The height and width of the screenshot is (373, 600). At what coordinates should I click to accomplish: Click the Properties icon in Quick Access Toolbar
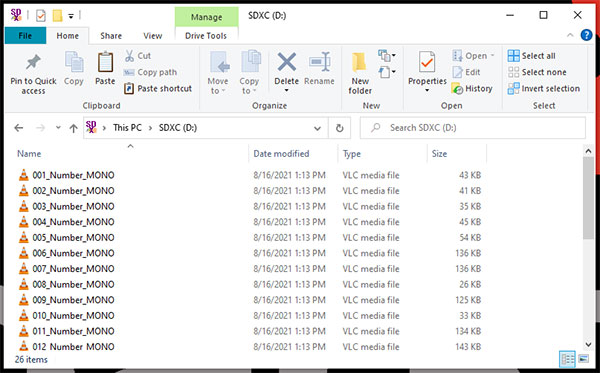[x=41, y=16]
